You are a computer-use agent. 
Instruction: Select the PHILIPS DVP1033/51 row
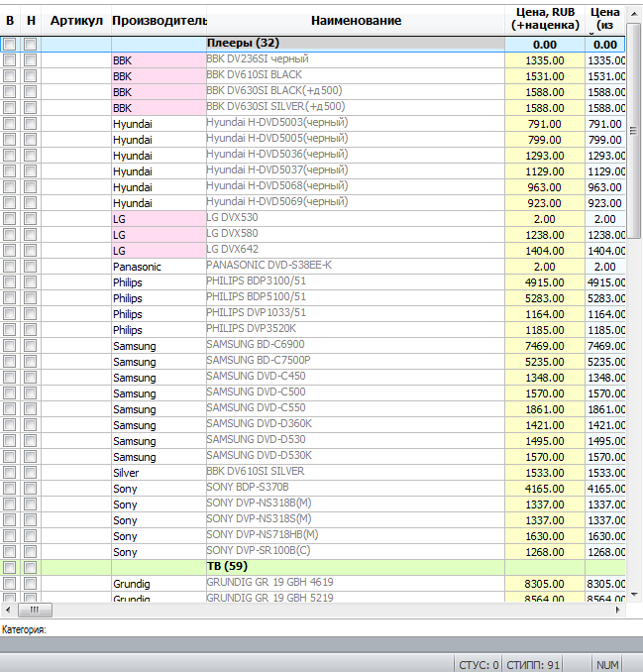coord(312,314)
